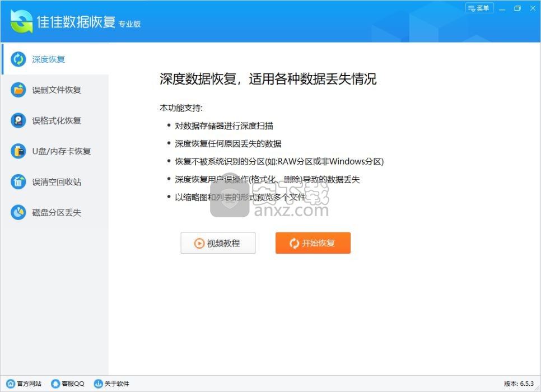Visit the 官方网站 link
The height and width of the screenshot is (392, 541).
[x=29, y=384]
